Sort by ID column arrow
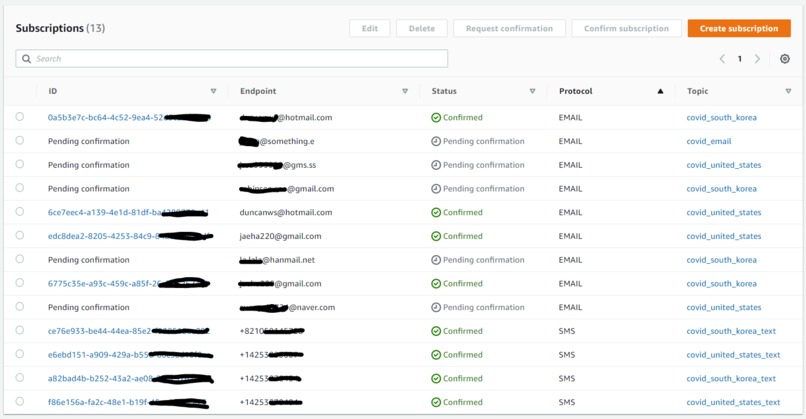 (213, 91)
